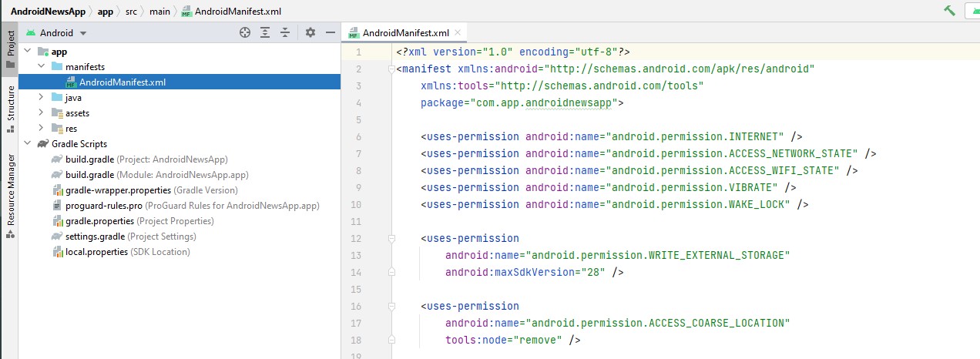Expand the java folder
The height and width of the screenshot is (359, 980).
pyautogui.click(x=42, y=98)
